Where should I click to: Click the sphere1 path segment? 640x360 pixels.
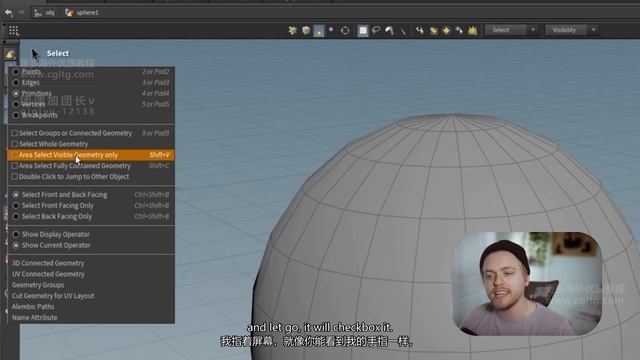pos(87,13)
